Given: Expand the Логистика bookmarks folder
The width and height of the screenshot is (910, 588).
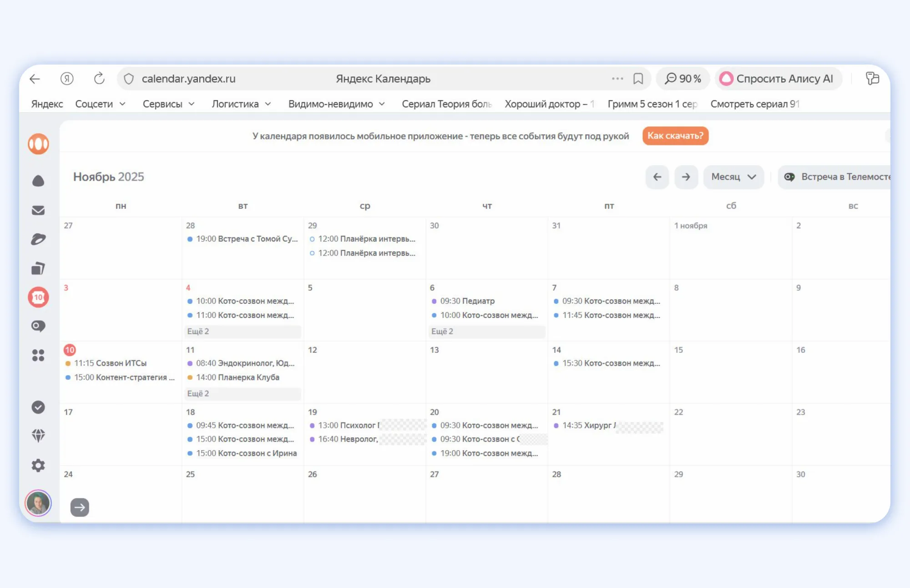Looking at the screenshot, I should coord(241,104).
